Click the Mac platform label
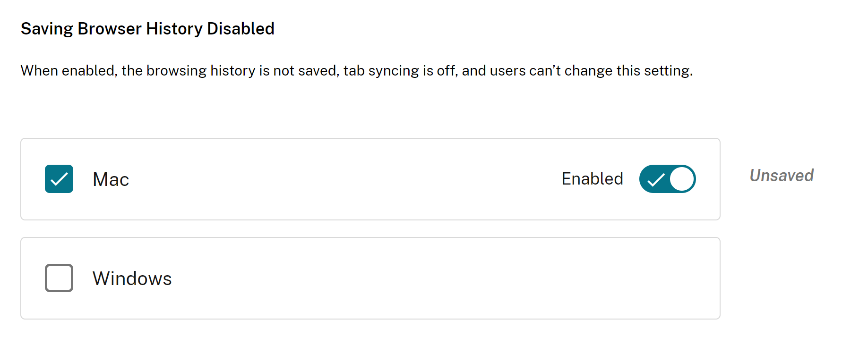Viewport: 868px width, 362px height. coord(111,179)
